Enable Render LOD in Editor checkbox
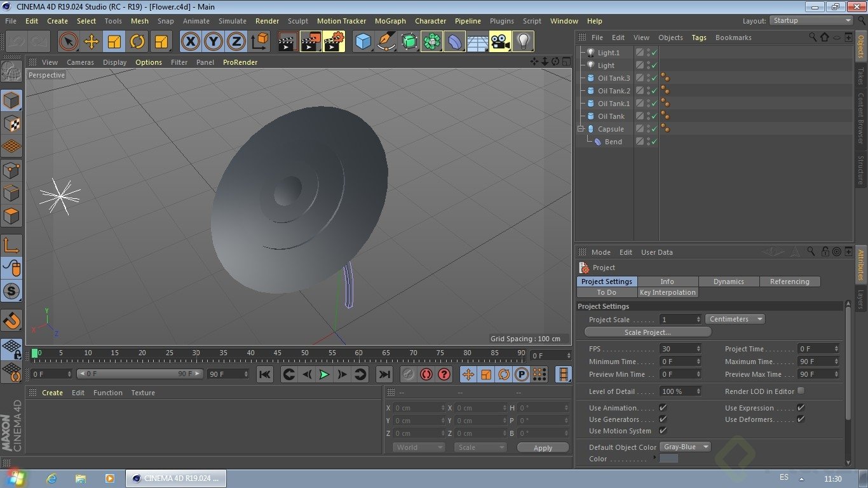 coord(801,391)
